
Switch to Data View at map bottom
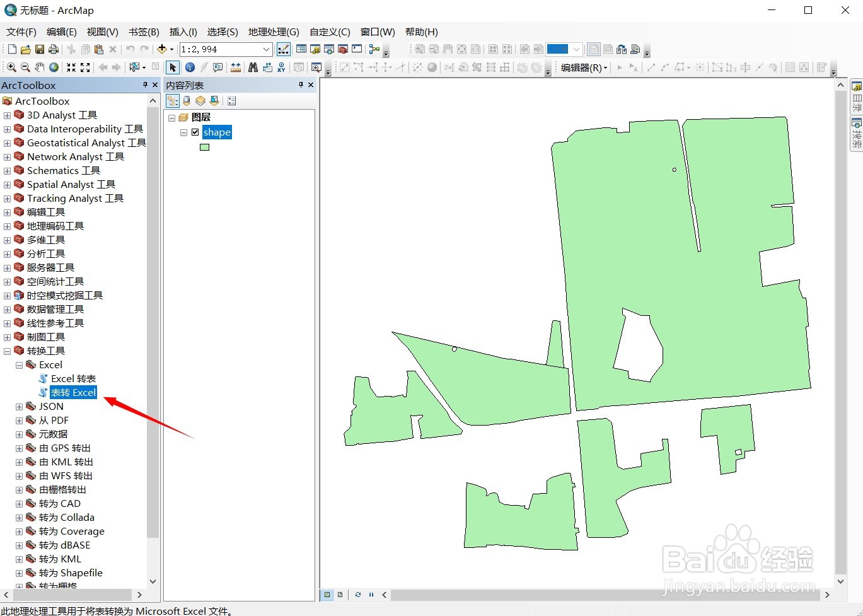[327, 595]
